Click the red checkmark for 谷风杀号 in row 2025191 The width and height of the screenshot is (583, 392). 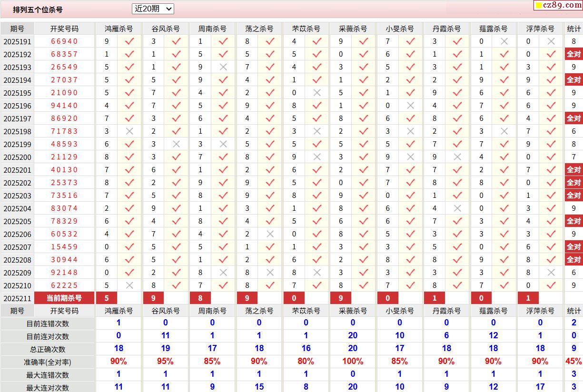click(x=176, y=41)
